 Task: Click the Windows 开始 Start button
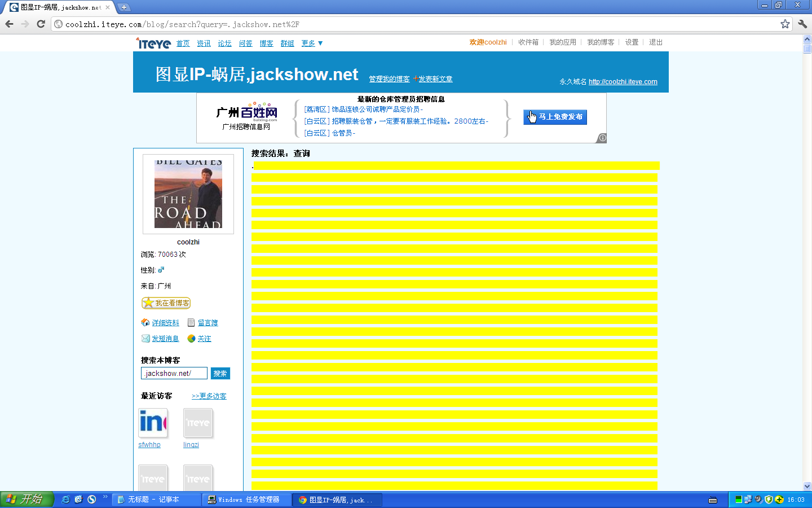27,500
